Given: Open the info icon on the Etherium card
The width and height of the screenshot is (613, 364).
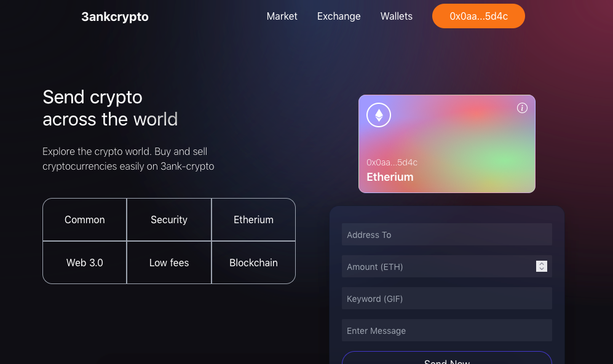Looking at the screenshot, I should [x=522, y=108].
